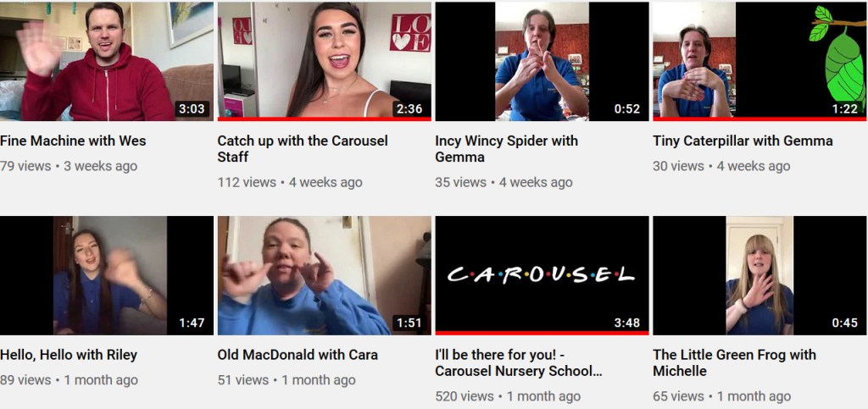Viewport: 868px width, 409px height.
Task: Open the Tiny Caterpillar with Gemma thumbnail
Action: (x=759, y=61)
